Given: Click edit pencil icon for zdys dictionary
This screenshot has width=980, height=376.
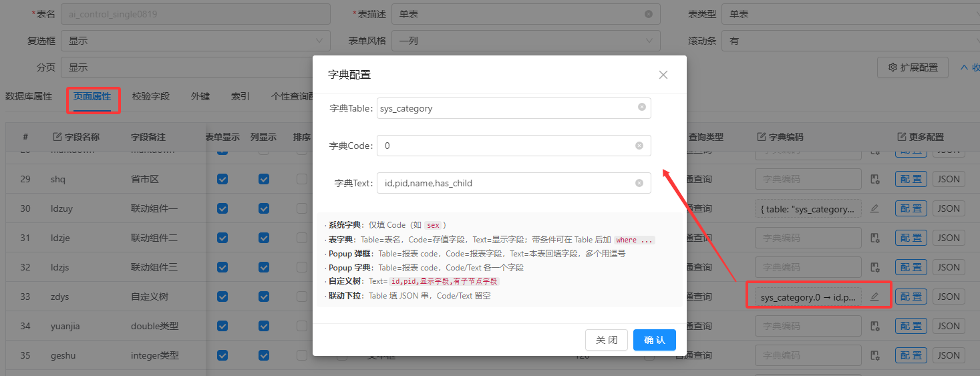Looking at the screenshot, I should (874, 297).
